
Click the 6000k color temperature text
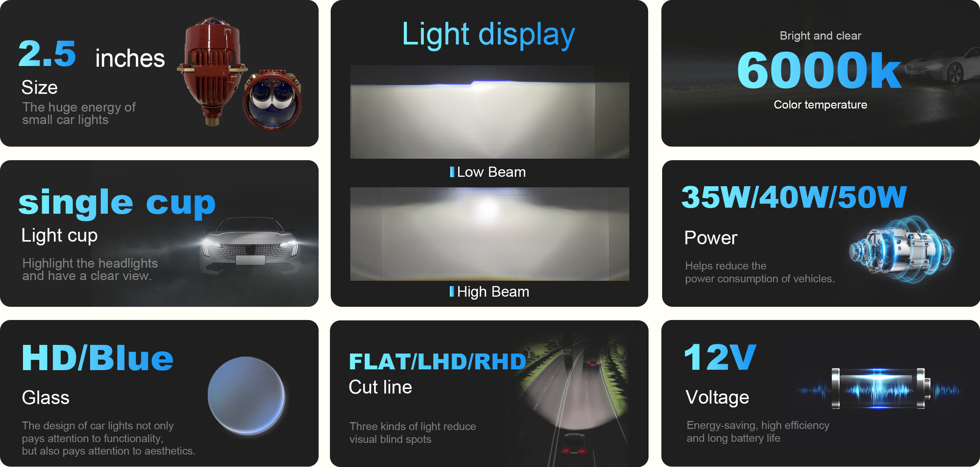point(819,70)
